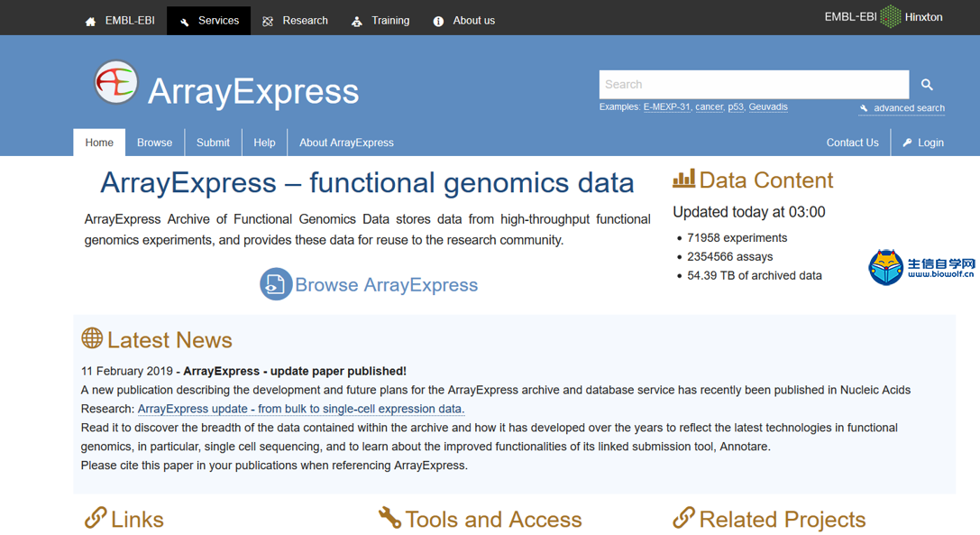This screenshot has width=980, height=535.
Task: Open the Help tab
Action: pos(264,143)
